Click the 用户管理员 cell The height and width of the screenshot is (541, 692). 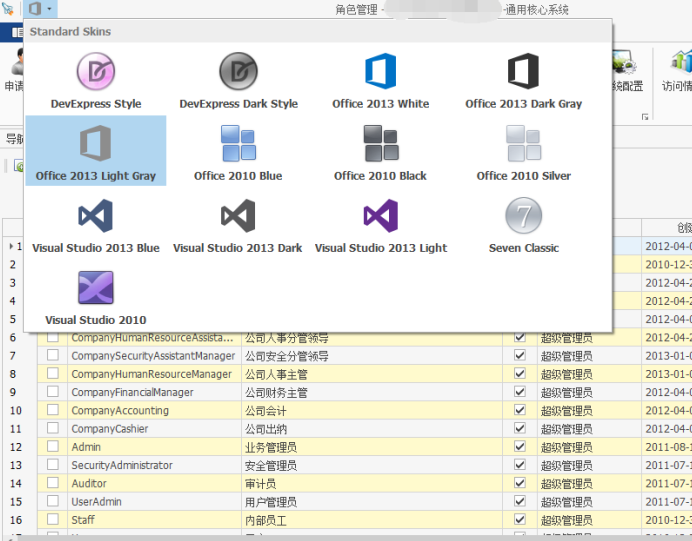[372, 502]
